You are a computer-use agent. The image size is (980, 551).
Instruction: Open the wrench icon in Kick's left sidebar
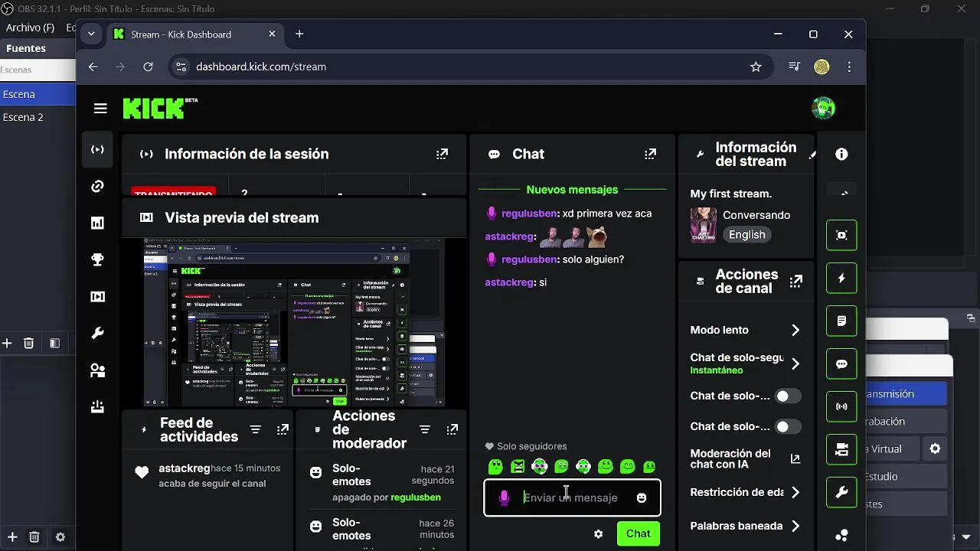pos(97,333)
